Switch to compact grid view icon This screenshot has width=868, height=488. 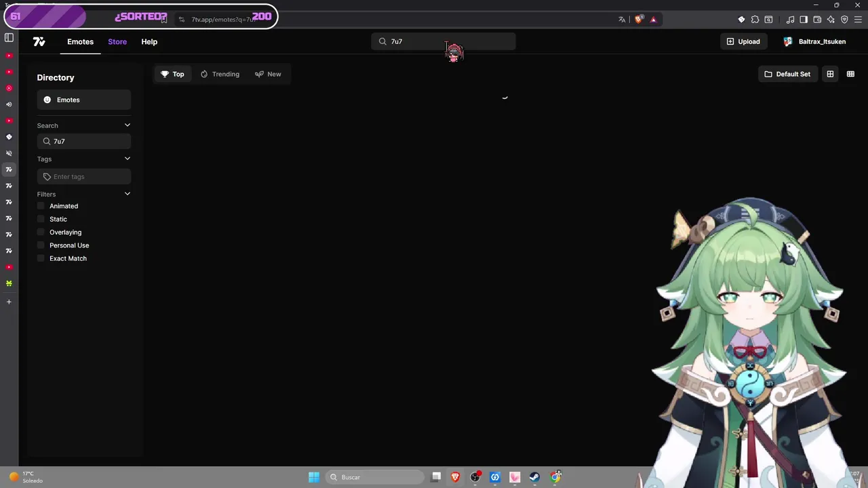point(850,74)
